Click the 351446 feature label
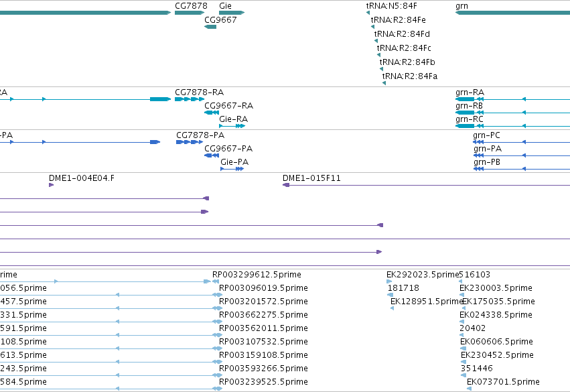Image resolution: width=570 pixels, height=392 pixels. point(477,369)
